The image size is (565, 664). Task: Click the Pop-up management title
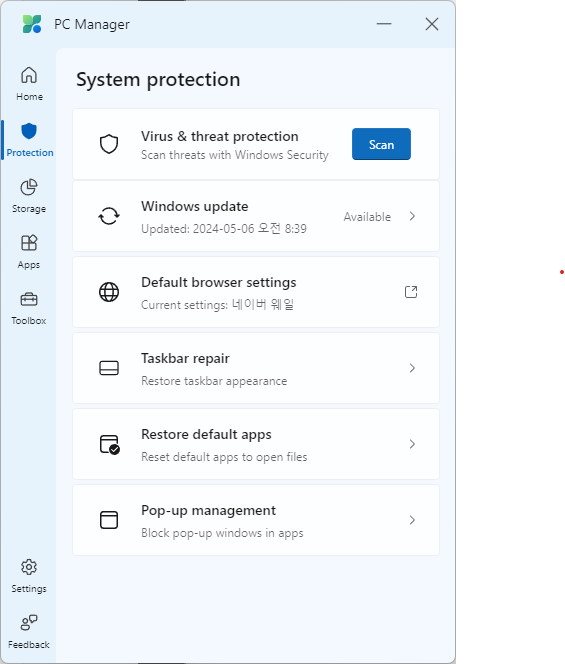[x=208, y=511]
